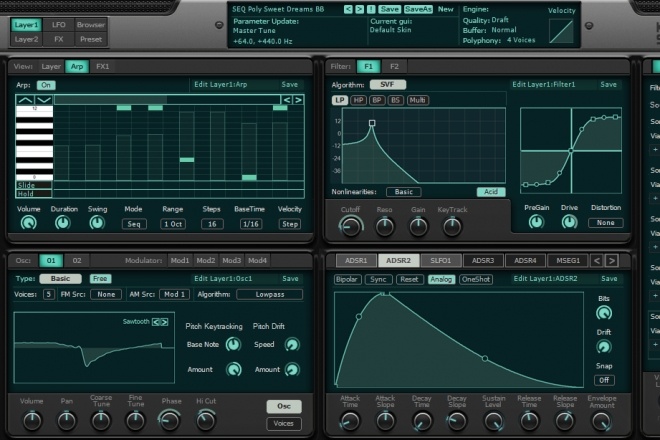Click the Base Note knob

[233, 344]
